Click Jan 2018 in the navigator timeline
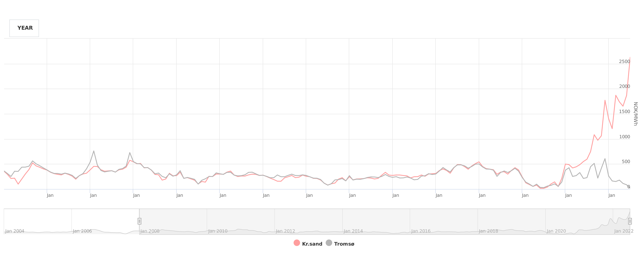644x258 pixels. click(x=488, y=231)
